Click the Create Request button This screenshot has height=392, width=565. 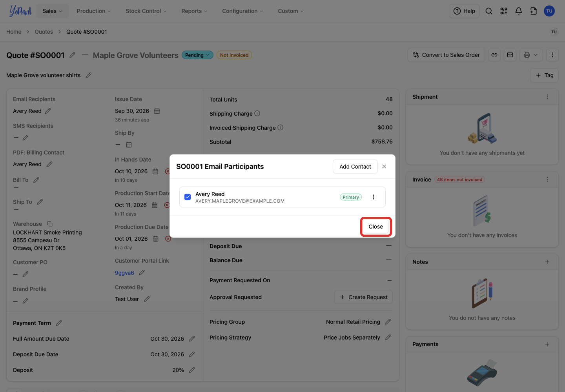363,297
